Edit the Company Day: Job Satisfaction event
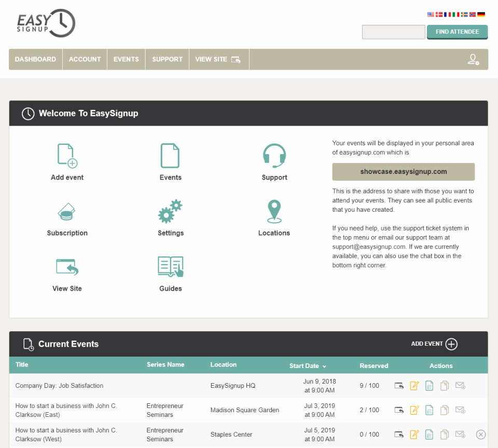The image size is (498, 448). click(414, 385)
